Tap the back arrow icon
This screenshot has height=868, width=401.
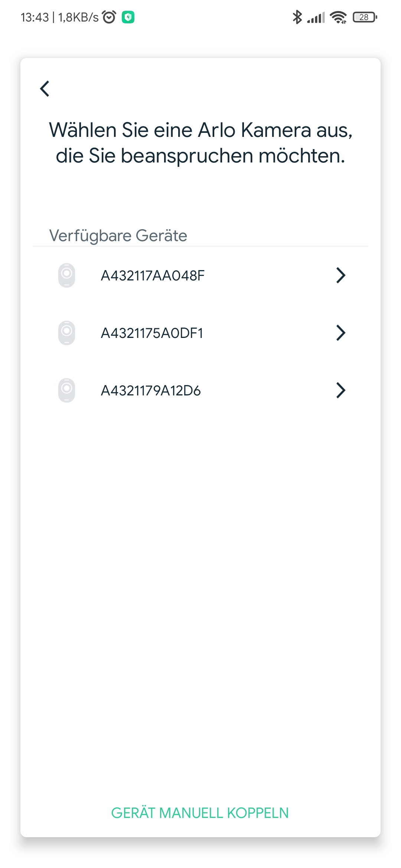point(45,89)
